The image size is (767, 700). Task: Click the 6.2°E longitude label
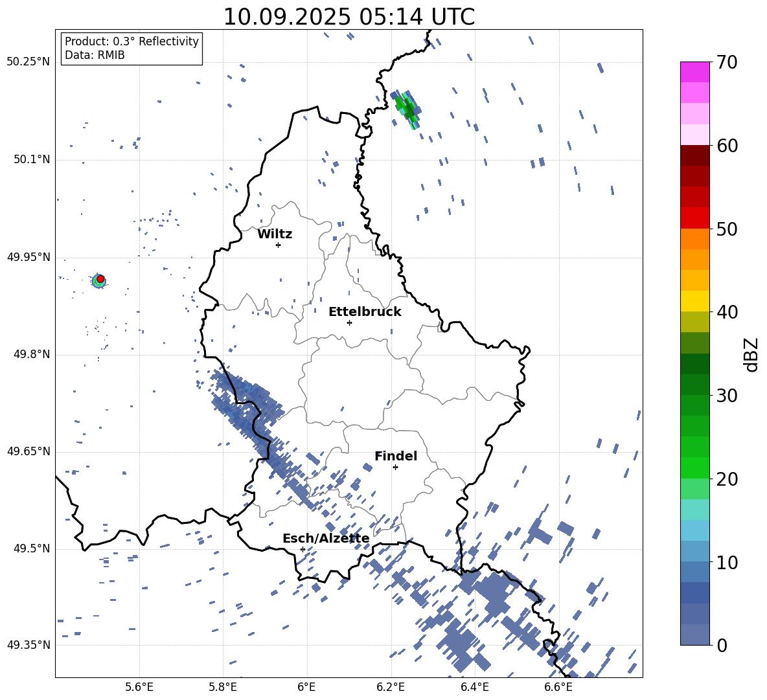tap(391, 688)
